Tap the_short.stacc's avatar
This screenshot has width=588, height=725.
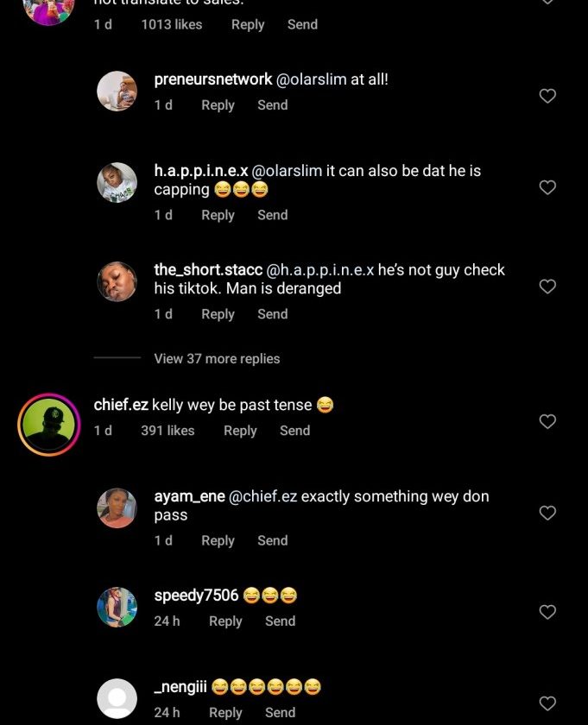point(117,281)
